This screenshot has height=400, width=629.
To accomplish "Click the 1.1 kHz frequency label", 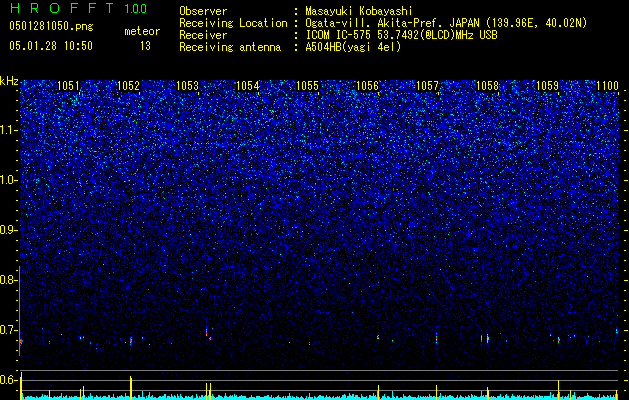I will (x=7, y=131).
